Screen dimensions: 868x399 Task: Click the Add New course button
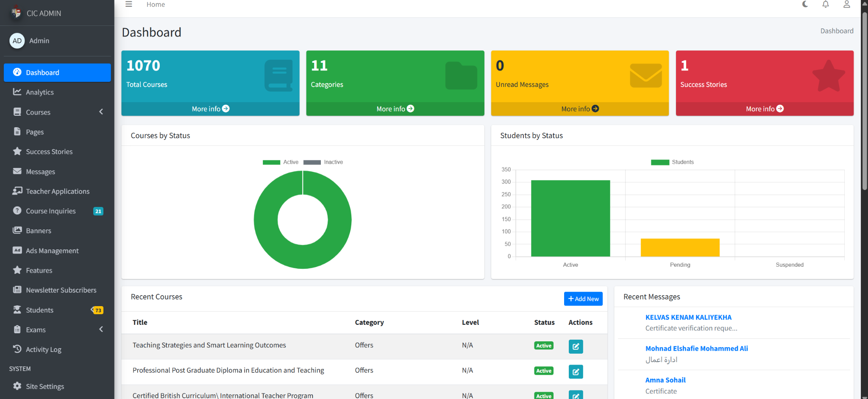click(583, 299)
